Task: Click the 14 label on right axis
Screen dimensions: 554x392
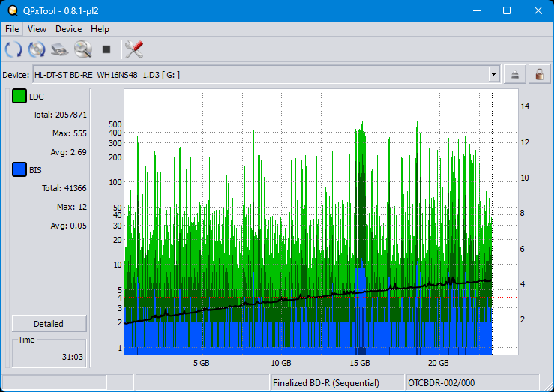Action: (x=525, y=106)
